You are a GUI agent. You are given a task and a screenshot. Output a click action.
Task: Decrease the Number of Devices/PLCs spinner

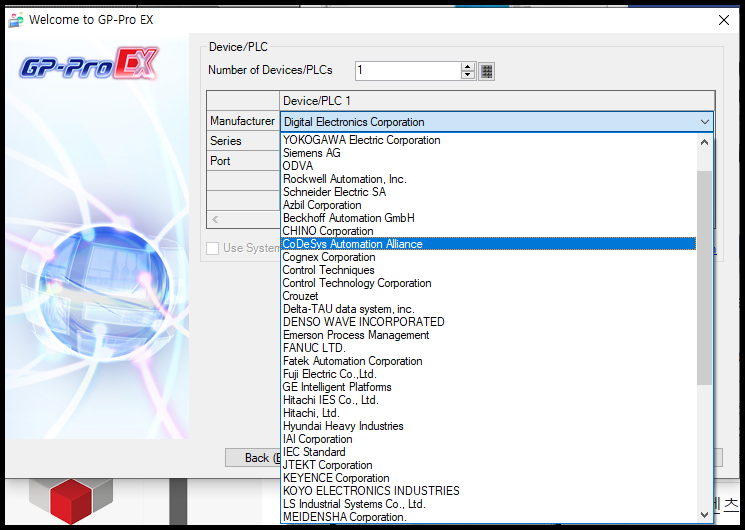[468, 75]
